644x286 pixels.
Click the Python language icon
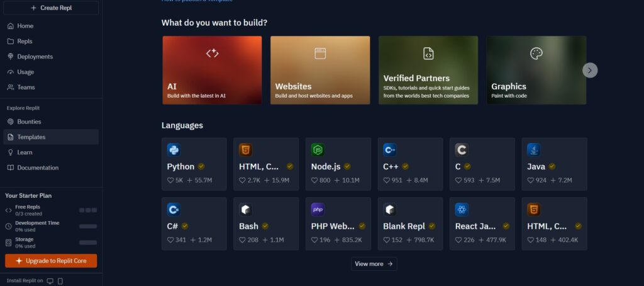[x=174, y=150]
